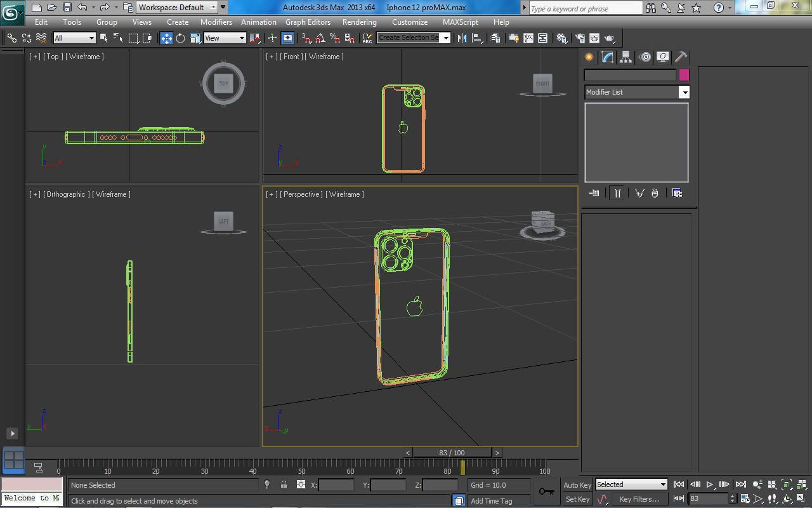The image size is (812, 508).
Task: Toggle Spinner Snap
Action: [x=350, y=38]
